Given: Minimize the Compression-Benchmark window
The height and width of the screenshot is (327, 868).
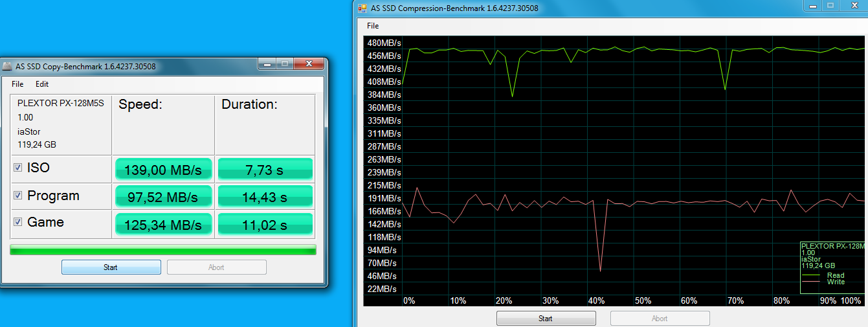Looking at the screenshot, I should pos(812,6).
